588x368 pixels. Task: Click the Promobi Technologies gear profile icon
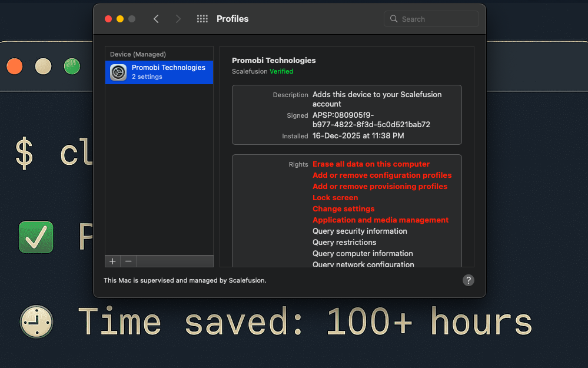[118, 72]
